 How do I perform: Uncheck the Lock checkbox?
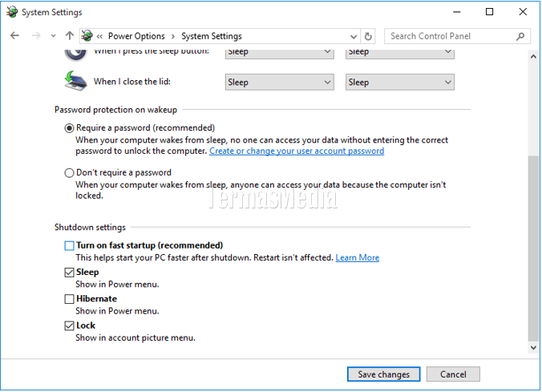click(x=69, y=325)
